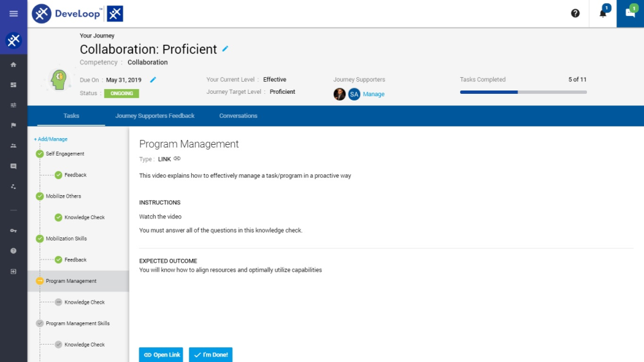
Task: Click the Manage supporters link
Action: point(374,95)
